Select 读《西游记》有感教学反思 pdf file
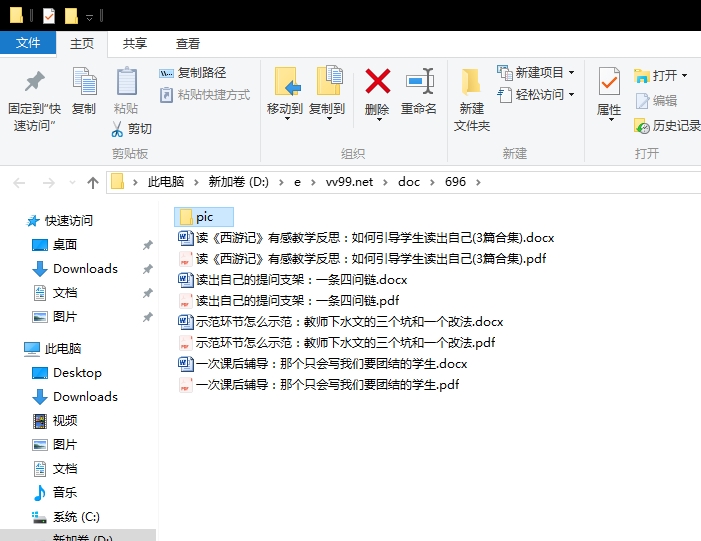701x541 pixels. tap(362, 259)
